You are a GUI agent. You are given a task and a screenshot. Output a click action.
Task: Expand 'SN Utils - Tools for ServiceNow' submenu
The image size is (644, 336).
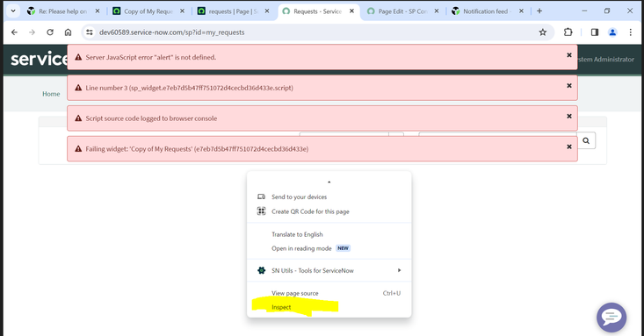[x=329, y=270]
